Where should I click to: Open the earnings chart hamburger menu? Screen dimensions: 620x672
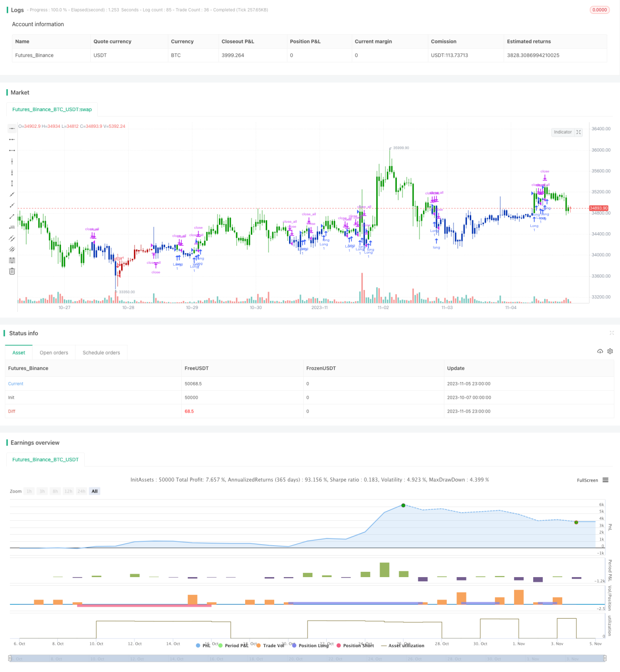click(605, 480)
